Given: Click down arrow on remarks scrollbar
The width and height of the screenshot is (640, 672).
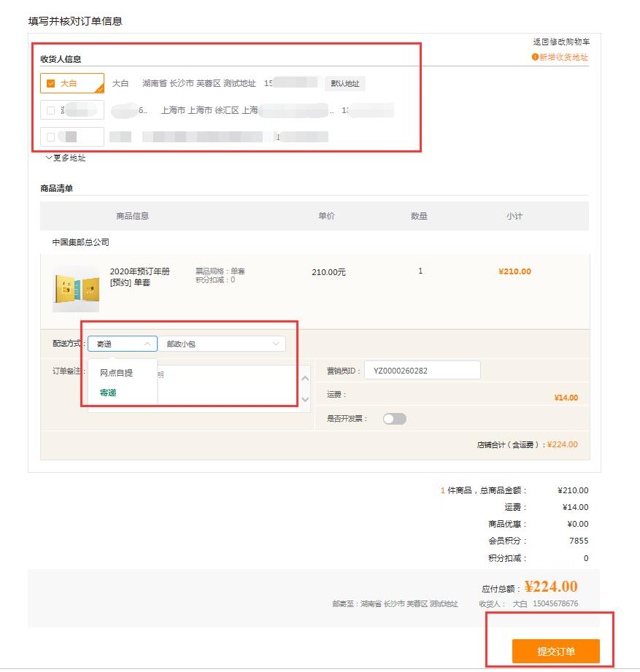Looking at the screenshot, I should (x=305, y=400).
